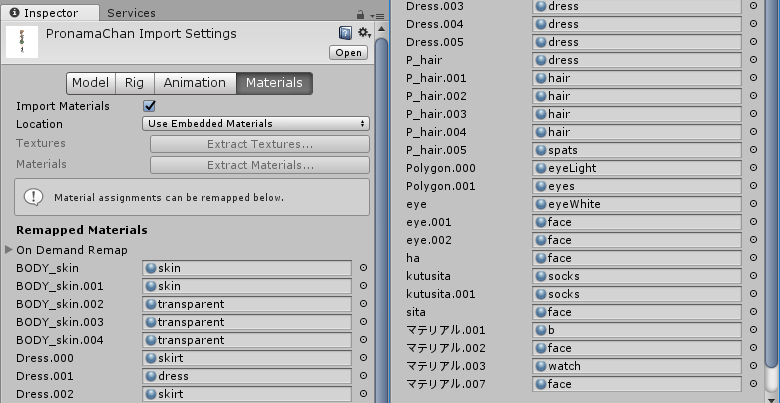Click the Inspector panel lock icon
Image resolution: width=780 pixels, height=403 pixels.
point(359,15)
